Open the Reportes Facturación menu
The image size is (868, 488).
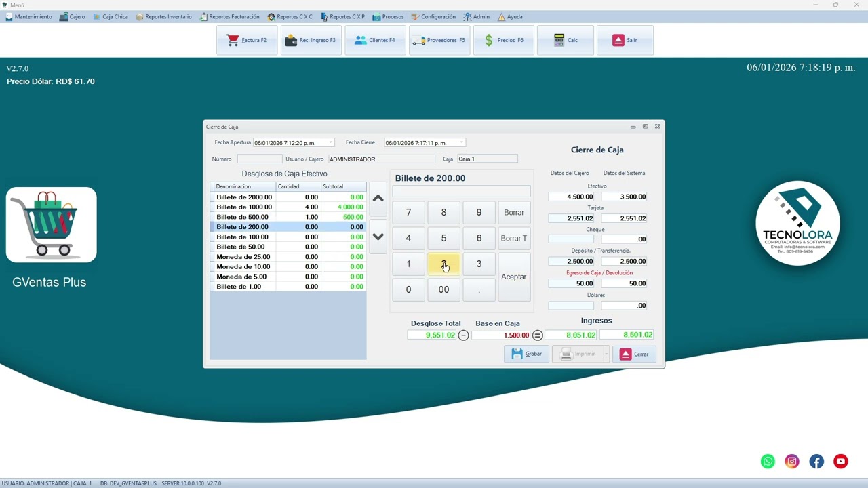point(229,16)
